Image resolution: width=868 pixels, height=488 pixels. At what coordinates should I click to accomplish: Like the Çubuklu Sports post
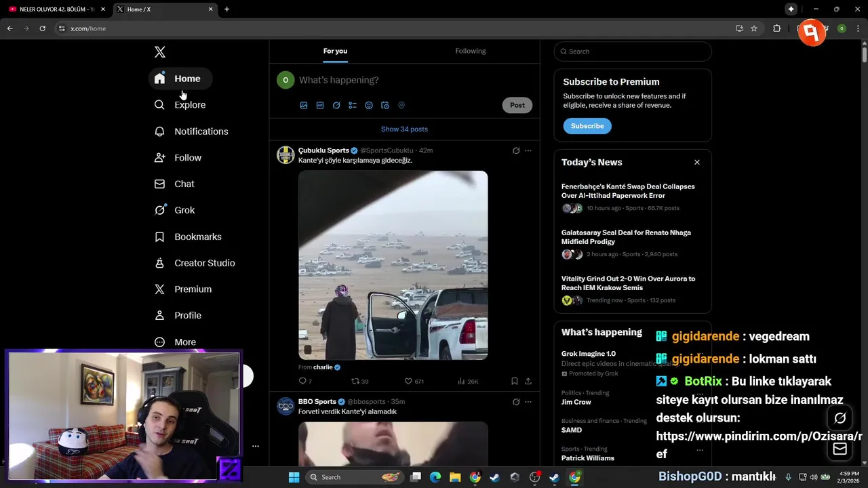coord(414,382)
